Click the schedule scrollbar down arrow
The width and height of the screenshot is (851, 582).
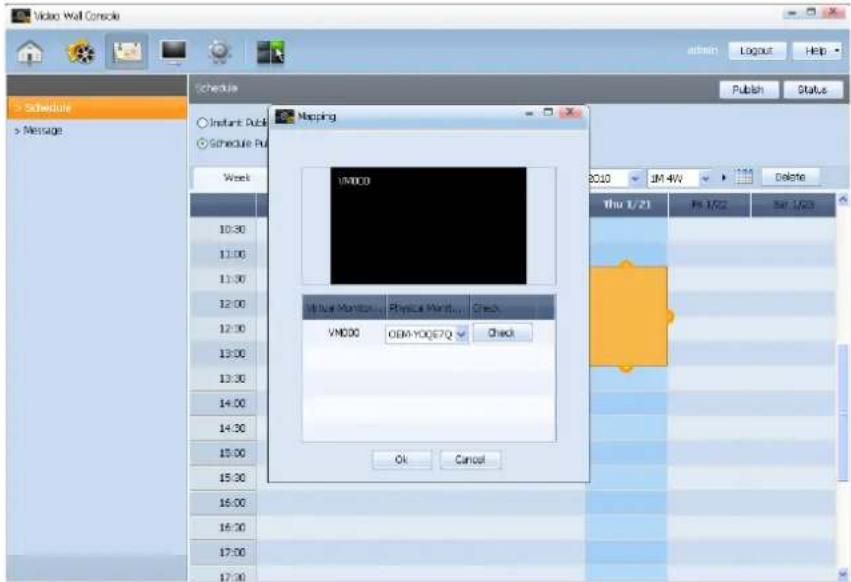pyautogui.click(x=842, y=573)
